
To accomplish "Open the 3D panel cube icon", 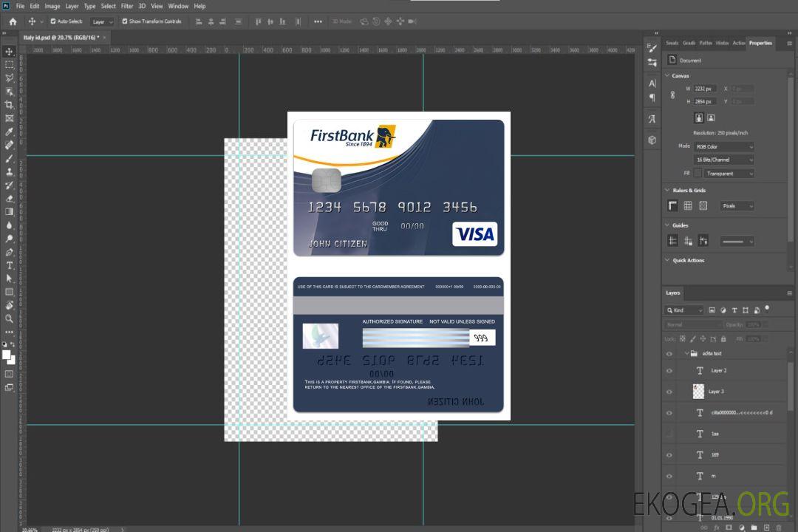I will click(x=652, y=140).
